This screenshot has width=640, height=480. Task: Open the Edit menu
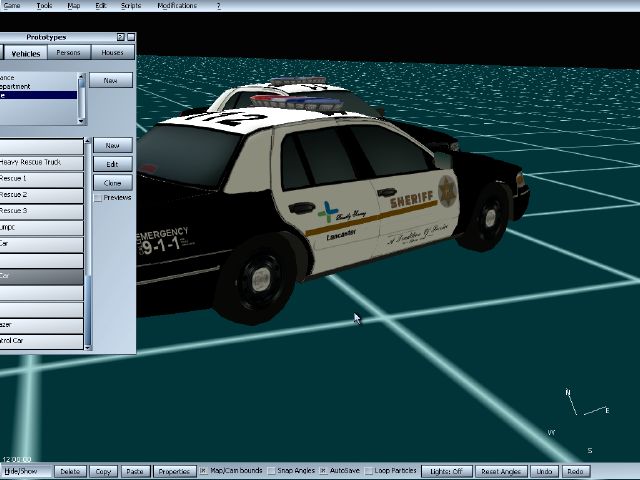coord(101,6)
